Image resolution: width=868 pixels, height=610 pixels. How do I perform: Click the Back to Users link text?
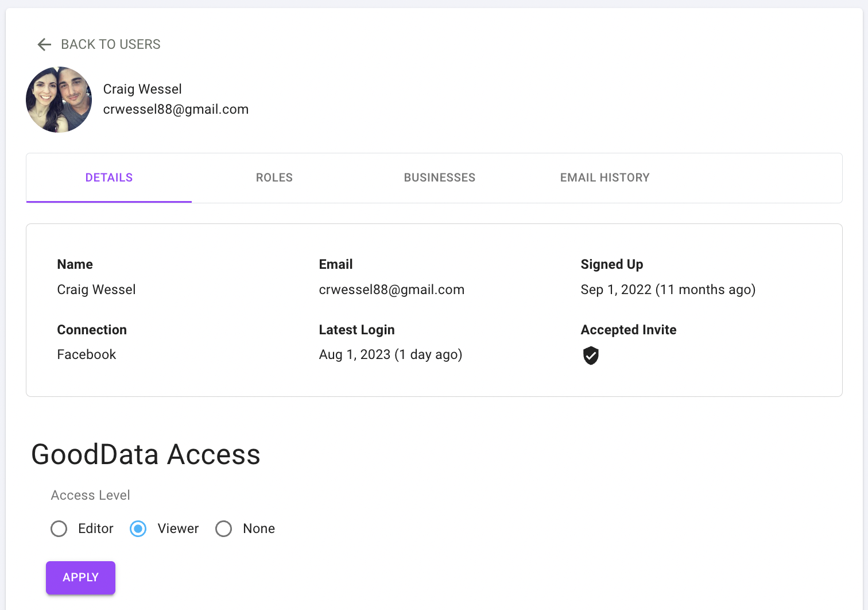click(111, 44)
